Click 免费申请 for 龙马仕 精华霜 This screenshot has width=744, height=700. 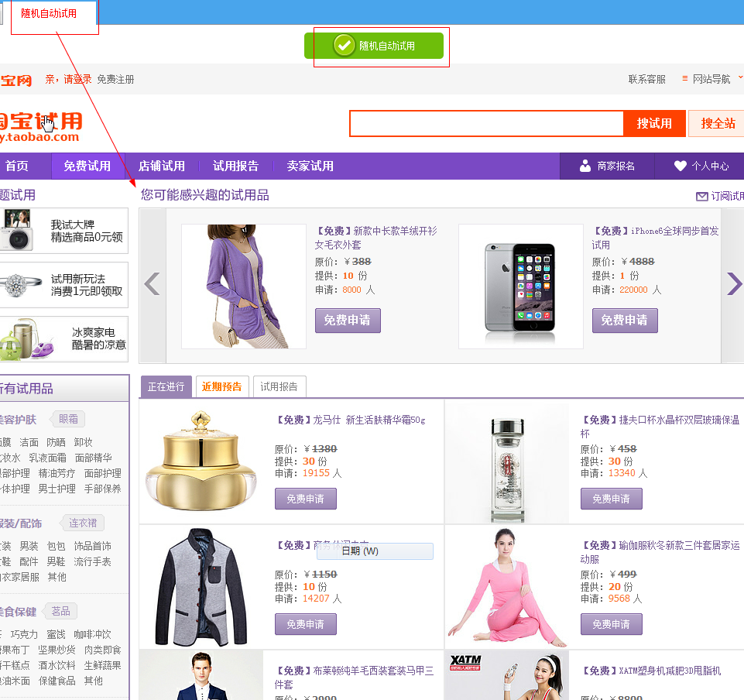click(x=306, y=499)
